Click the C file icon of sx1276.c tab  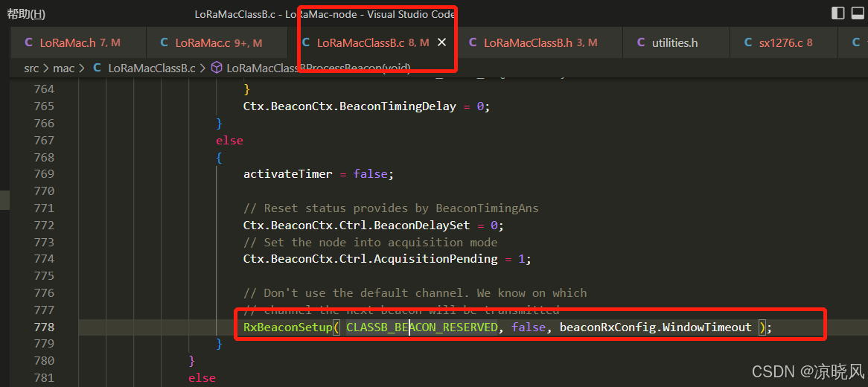tap(748, 42)
